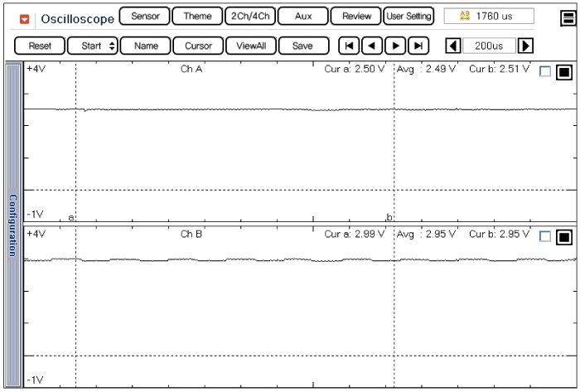This screenshot has width=580, height=392.
Task: Click the 200us time base field
Action: click(x=489, y=46)
